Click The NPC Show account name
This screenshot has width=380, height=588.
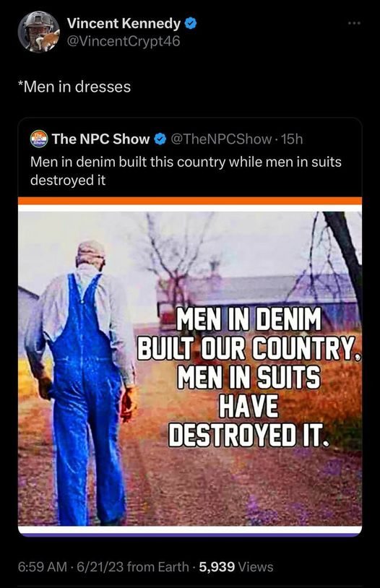tap(100, 139)
